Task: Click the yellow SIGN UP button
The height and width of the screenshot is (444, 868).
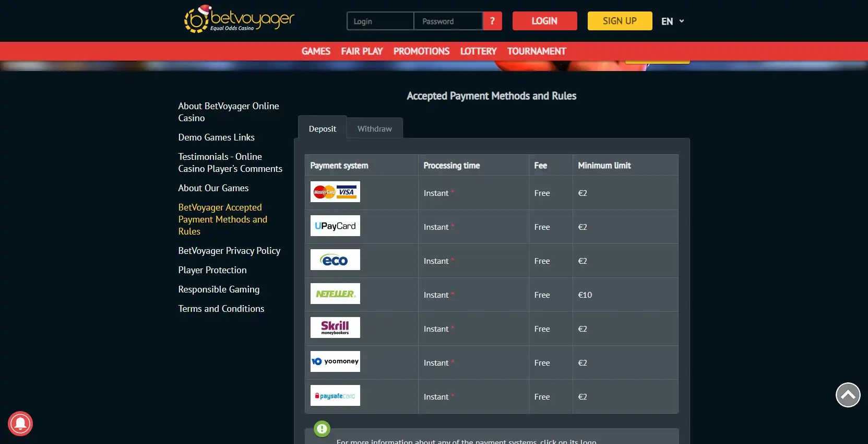Action: click(x=620, y=21)
